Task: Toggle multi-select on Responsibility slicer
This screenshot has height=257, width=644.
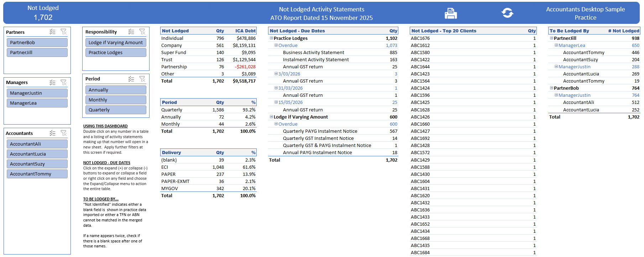Action: [131, 32]
